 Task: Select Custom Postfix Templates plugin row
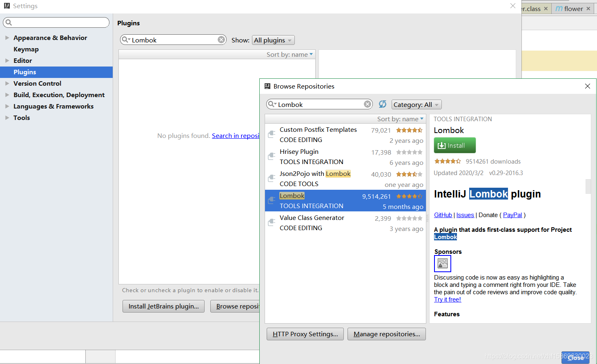coord(345,135)
